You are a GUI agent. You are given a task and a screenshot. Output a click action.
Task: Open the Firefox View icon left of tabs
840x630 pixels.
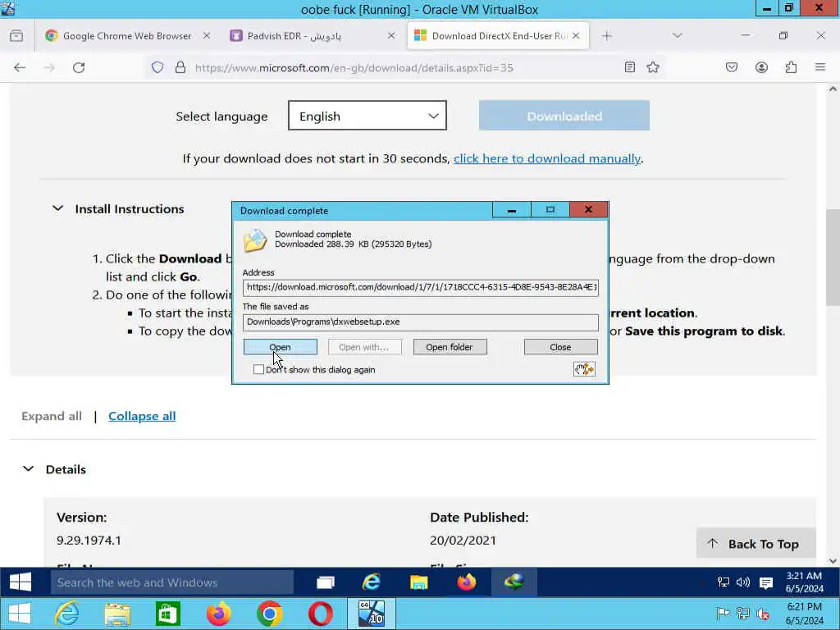tap(16, 36)
